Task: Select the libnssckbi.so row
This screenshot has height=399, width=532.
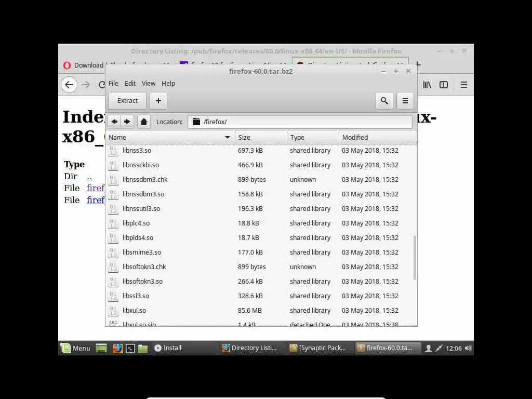Action: [x=261, y=165]
